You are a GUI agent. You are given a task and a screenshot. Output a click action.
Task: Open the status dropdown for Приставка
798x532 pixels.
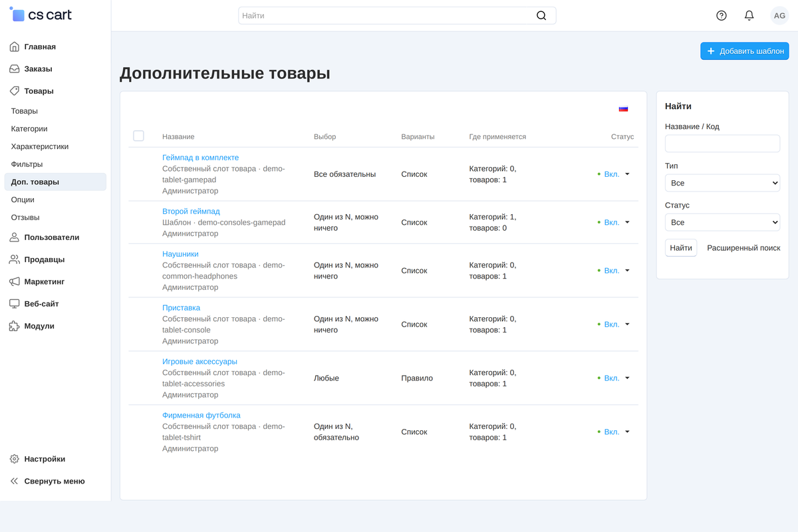[x=613, y=325]
